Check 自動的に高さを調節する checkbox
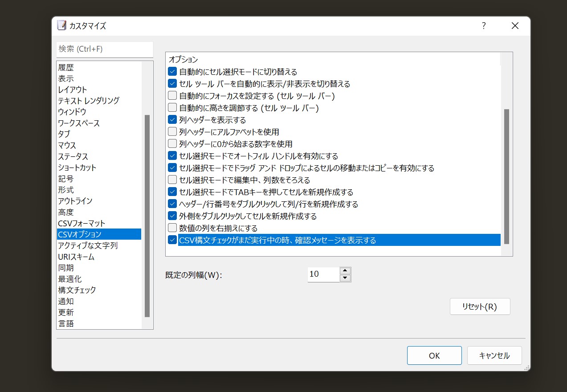The width and height of the screenshot is (567, 392). coord(172,107)
